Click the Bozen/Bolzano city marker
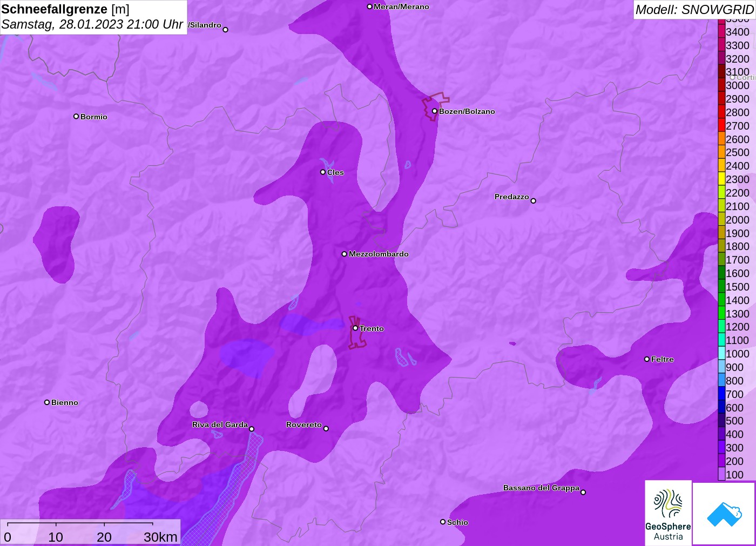 coord(434,111)
